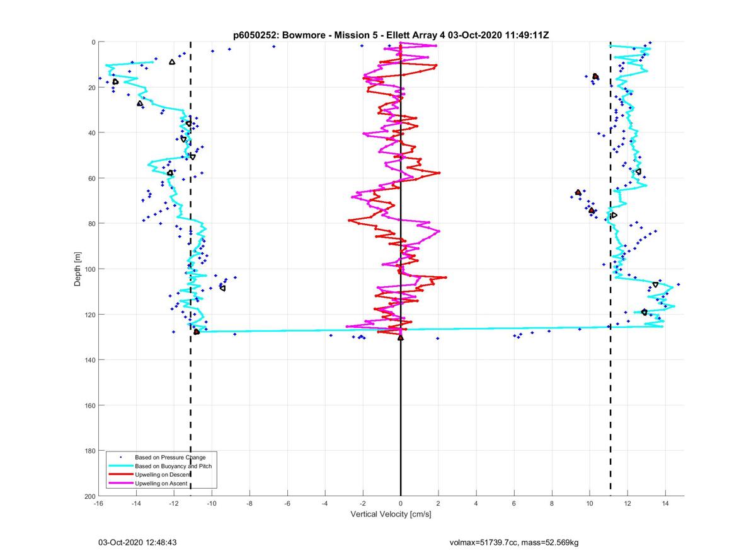Screen dimensions: 756x558
Task: Click depth axis tick label '180'
Action: (x=89, y=451)
